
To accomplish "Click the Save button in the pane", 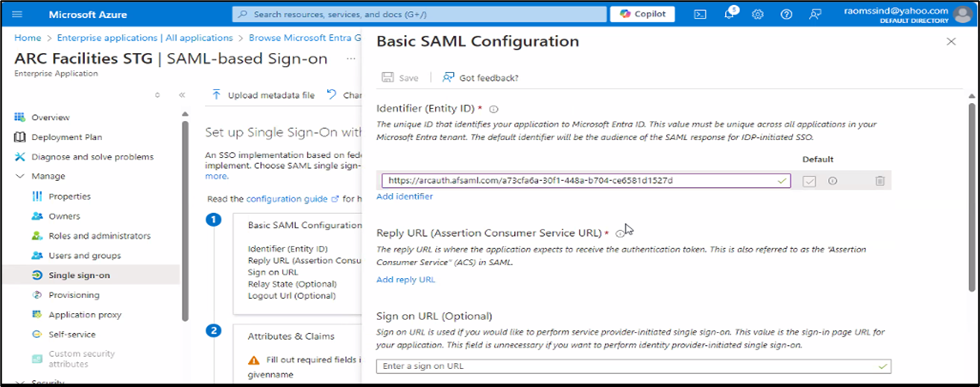I will (400, 77).
